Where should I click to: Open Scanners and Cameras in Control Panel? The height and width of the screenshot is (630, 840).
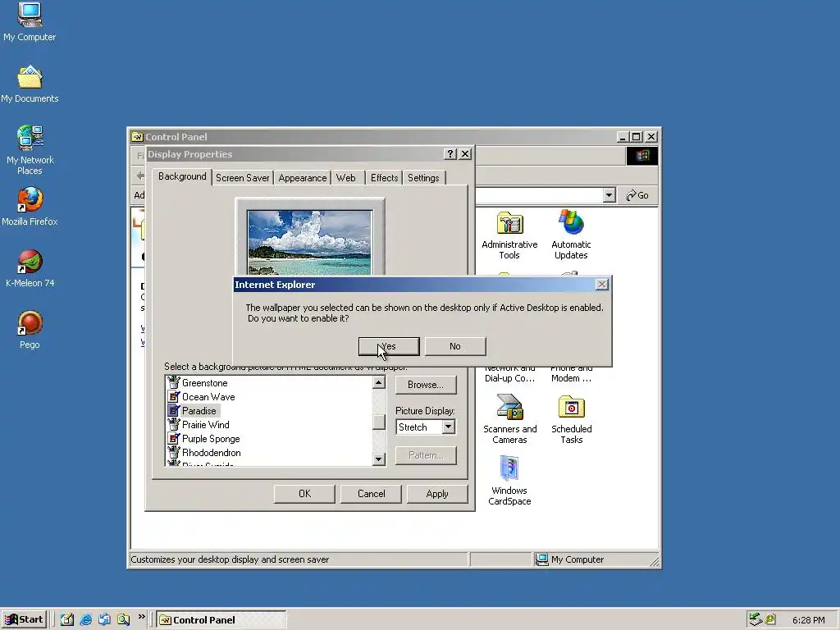[509, 419]
